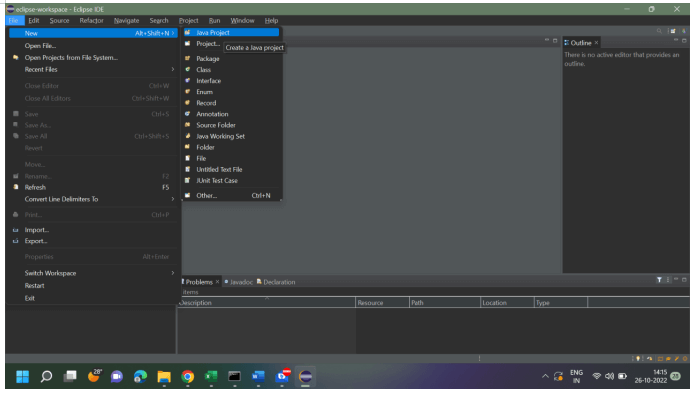
Task: Open the Help menu
Action: click(272, 20)
